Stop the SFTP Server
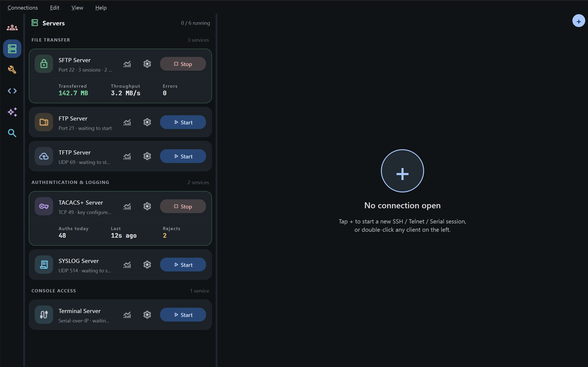This screenshot has height=367, width=588. (x=183, y=64)
